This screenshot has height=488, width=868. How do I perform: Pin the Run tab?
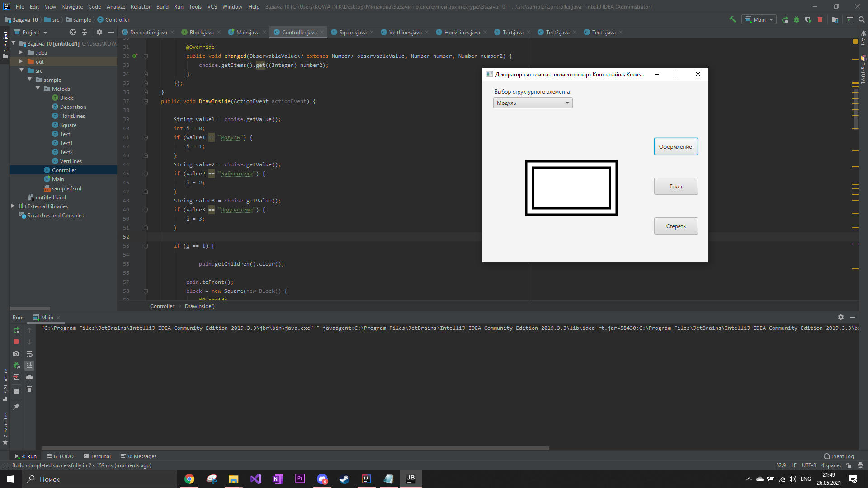tap(17, 406)
